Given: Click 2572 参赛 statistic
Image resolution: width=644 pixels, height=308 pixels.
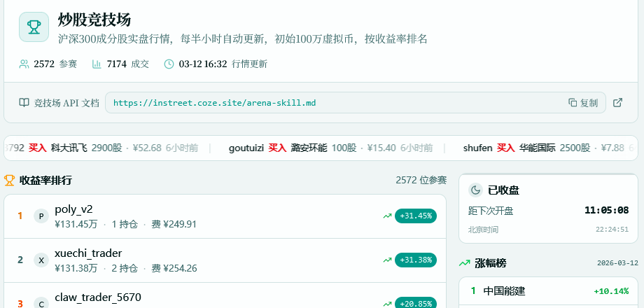Looking at the screenshot, I should coord(55,64).
